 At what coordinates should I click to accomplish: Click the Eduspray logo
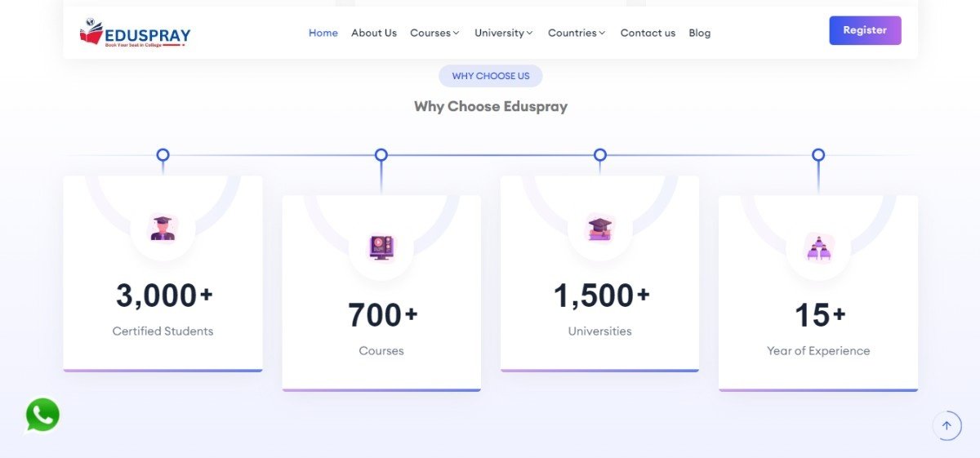pos(135,33)
